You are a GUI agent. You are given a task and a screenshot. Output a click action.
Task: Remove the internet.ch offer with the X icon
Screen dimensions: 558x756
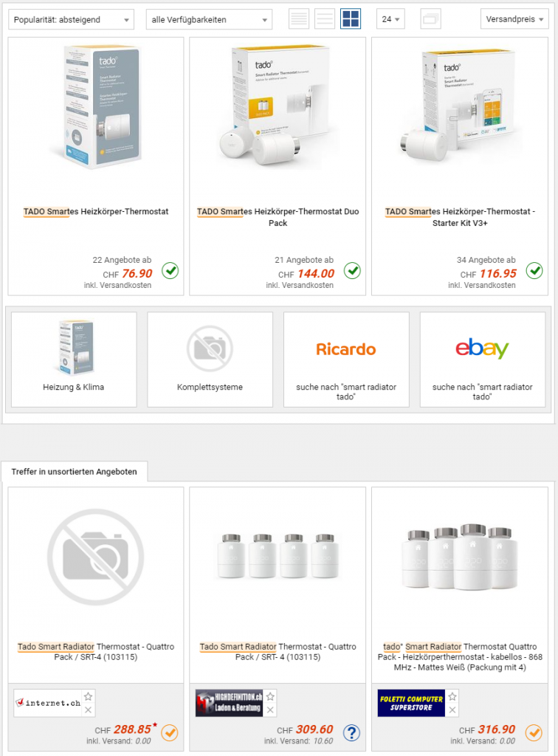pos(88,709)
